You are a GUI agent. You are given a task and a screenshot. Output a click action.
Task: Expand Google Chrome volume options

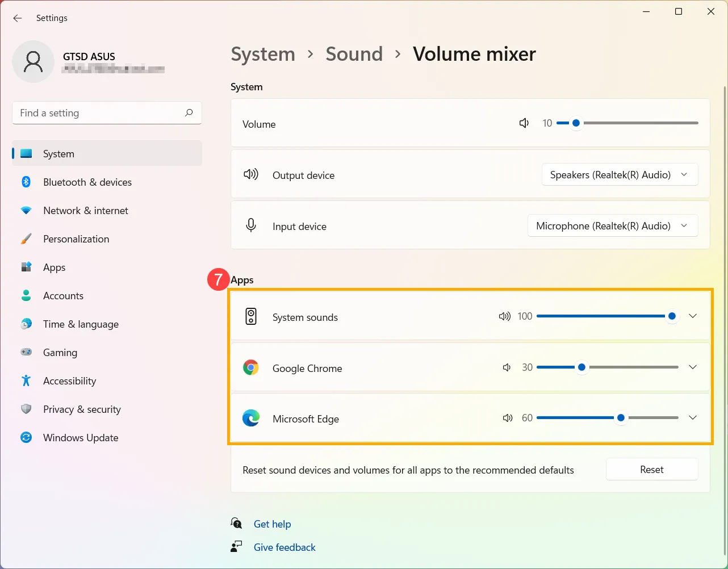coord(692,367)
